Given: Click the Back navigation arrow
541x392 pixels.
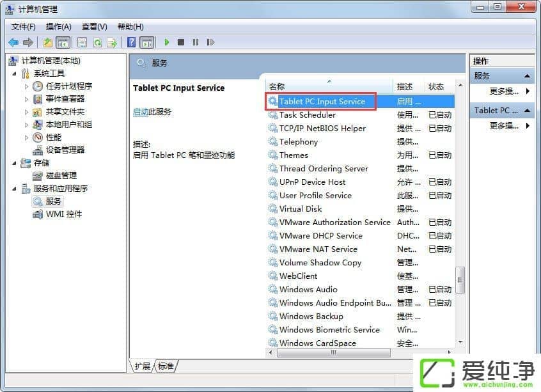Looking at the screenshot, I should coord(14,42).
